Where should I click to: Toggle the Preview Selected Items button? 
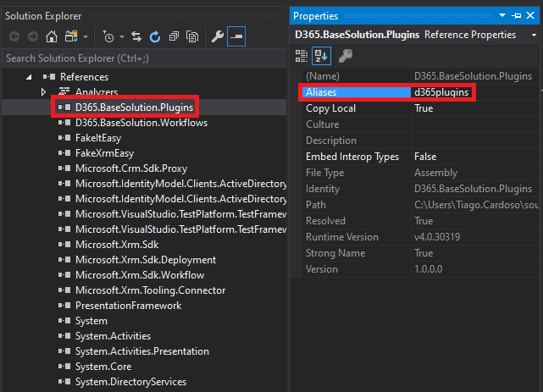(x=236, y=37)
